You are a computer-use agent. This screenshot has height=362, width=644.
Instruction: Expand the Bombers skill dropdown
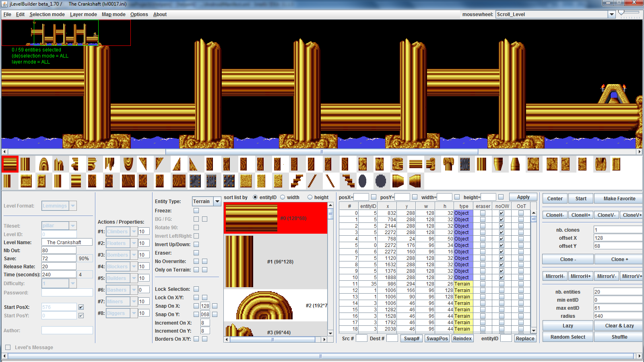coord(134,255)
